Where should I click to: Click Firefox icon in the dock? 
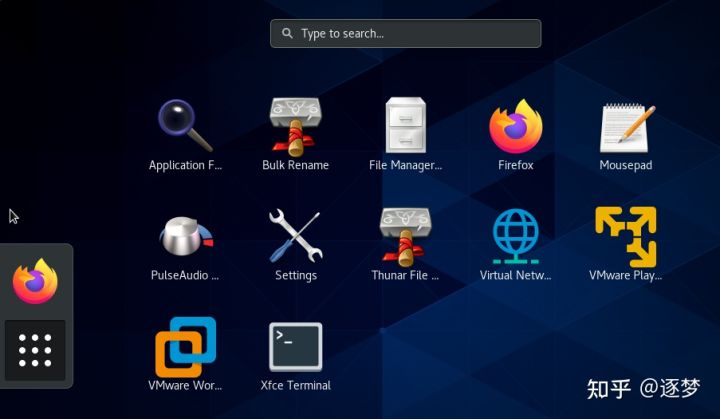click(35, 281)
